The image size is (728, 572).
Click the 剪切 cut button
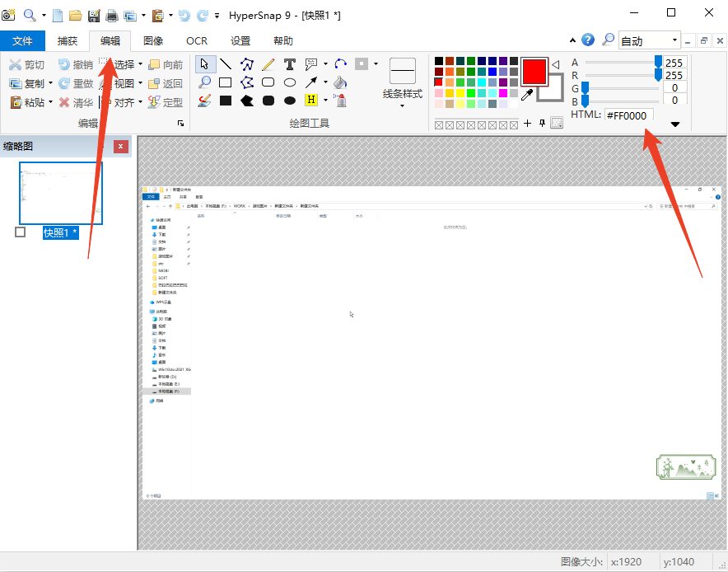[26, 64]
